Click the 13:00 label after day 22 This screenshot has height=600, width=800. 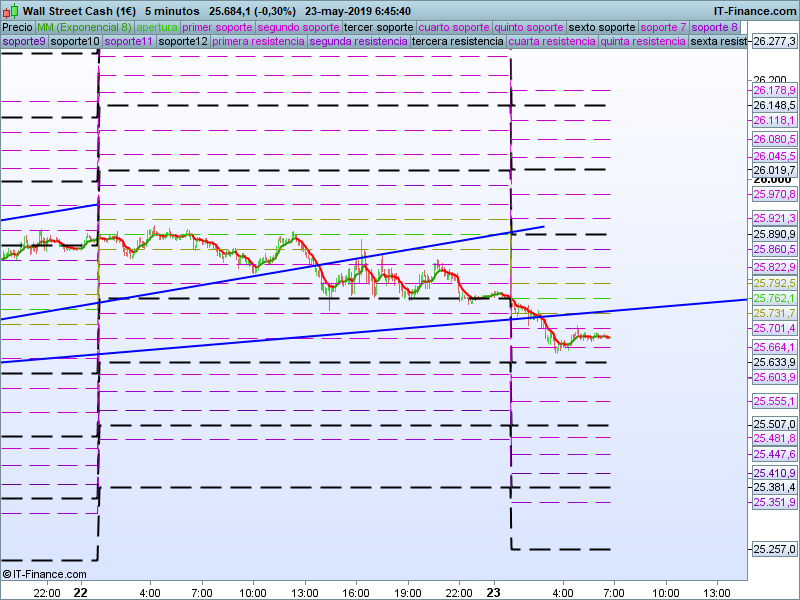click(305, 593)
